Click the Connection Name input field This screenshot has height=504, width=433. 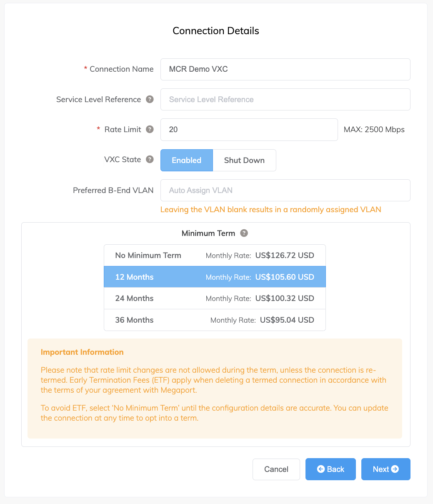pyautogui.click(x=285, y=69)
